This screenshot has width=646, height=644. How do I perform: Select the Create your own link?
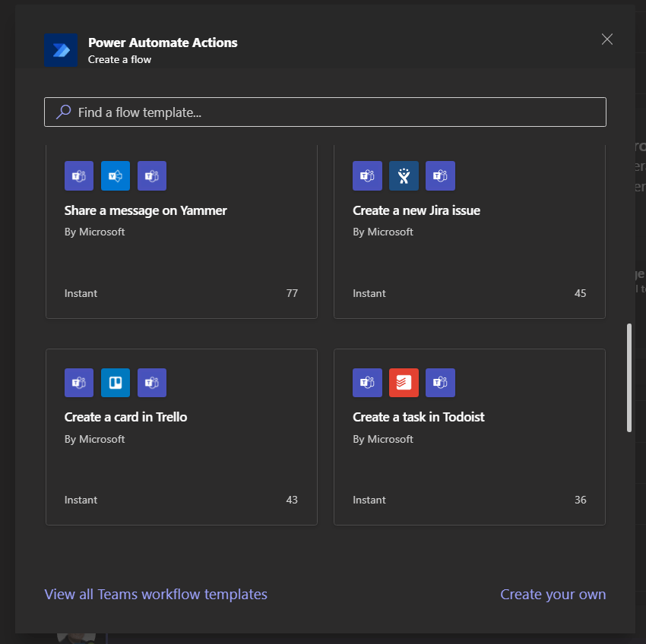pyautogui.click(x=553, y=594)
